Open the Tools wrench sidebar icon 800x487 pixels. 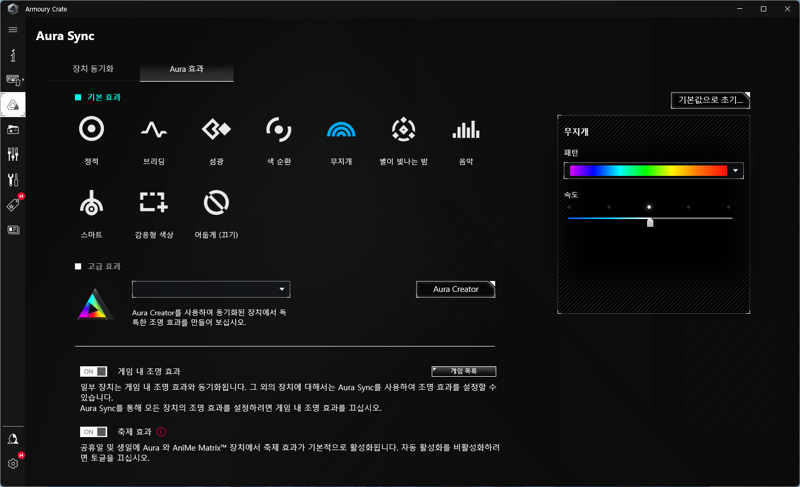pos(13,180)
